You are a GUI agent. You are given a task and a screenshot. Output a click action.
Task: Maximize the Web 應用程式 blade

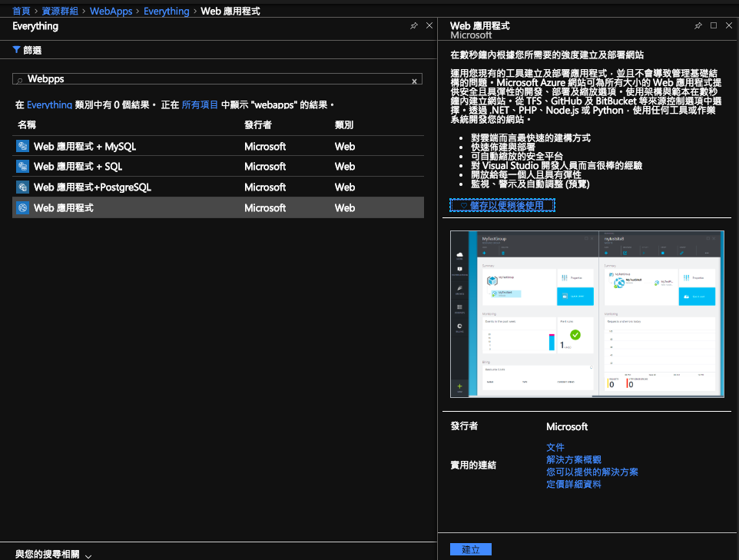(x=714, y=25)
